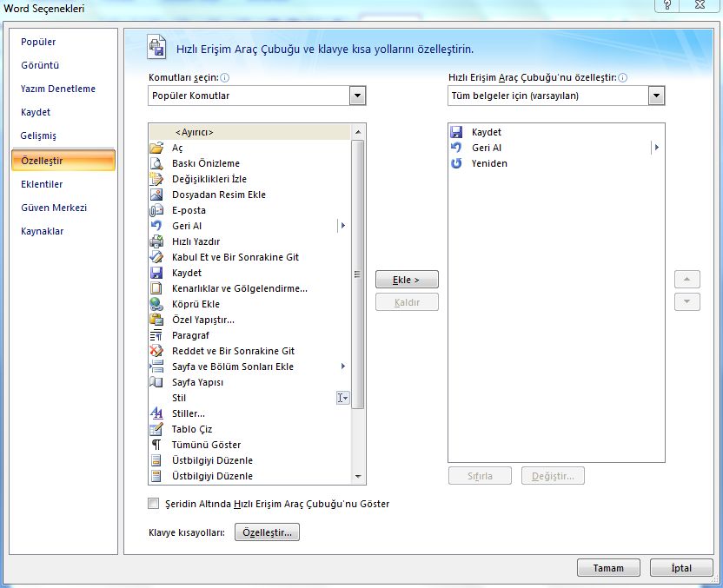Image resolution: width=723 pixels, height=588 pixels.
Task: Toggle Şeridin Altında Hızlı Erişim checkbox
Action: 154,503
